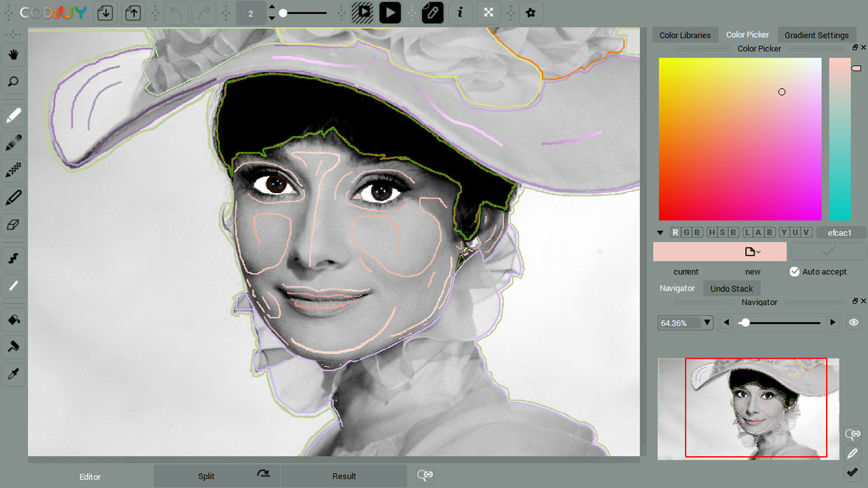Select the Paint Bucket tool

[14, 319]
